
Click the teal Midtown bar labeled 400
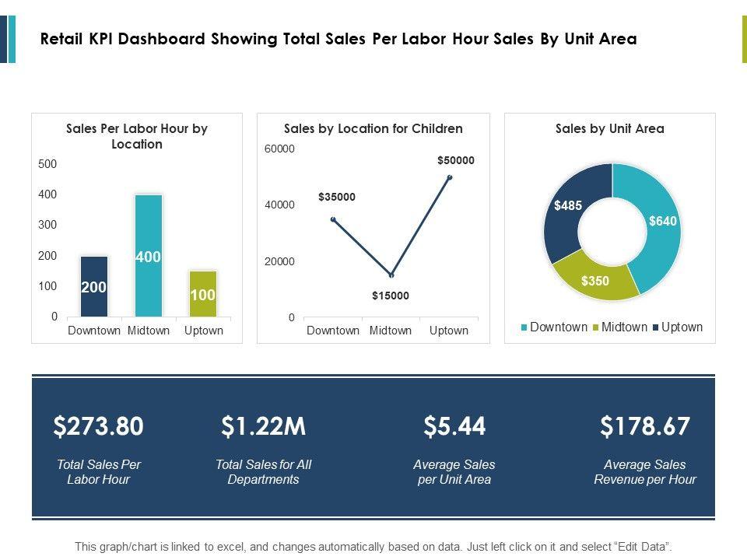pyautogui.click(x=148, y=255)
